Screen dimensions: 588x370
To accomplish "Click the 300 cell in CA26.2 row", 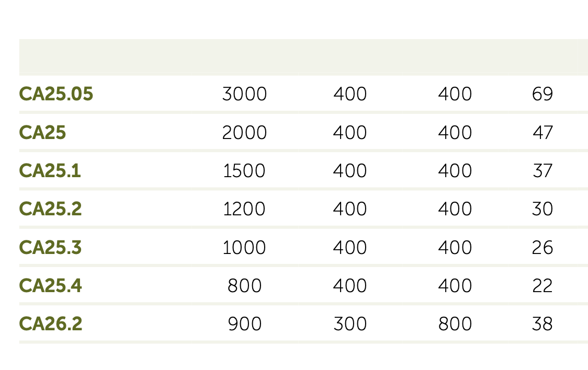I will click(x=350, y=324).
